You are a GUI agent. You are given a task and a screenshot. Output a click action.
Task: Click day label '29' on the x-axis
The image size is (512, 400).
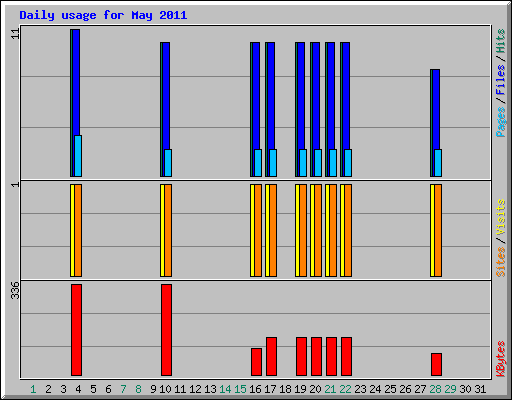[450, 389]
